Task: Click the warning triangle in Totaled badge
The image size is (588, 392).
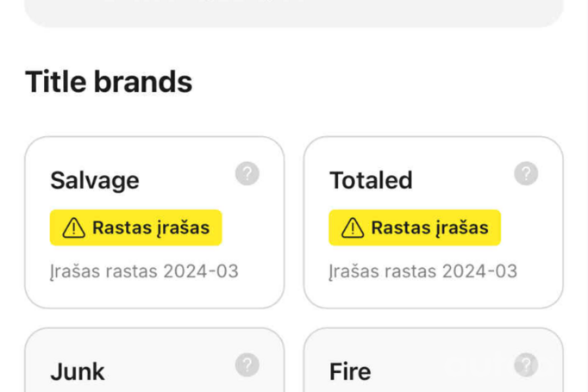Action: tap(353, 227)
